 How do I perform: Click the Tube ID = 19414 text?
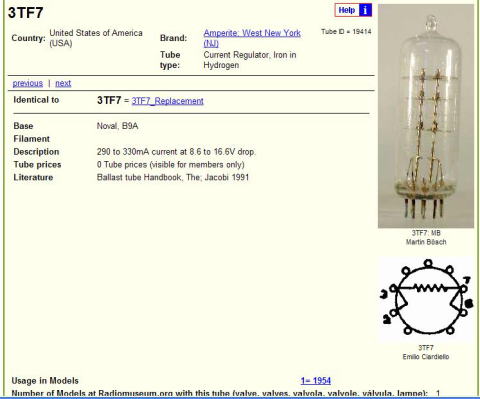point(346,32)
